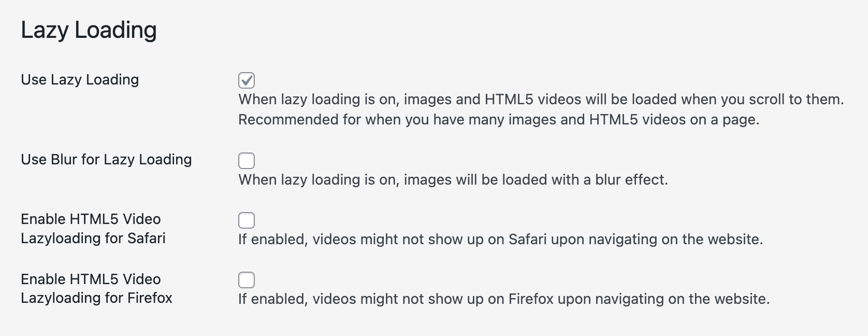Uncheck the Use Lazy Loading checkbox

coord(247,80)
